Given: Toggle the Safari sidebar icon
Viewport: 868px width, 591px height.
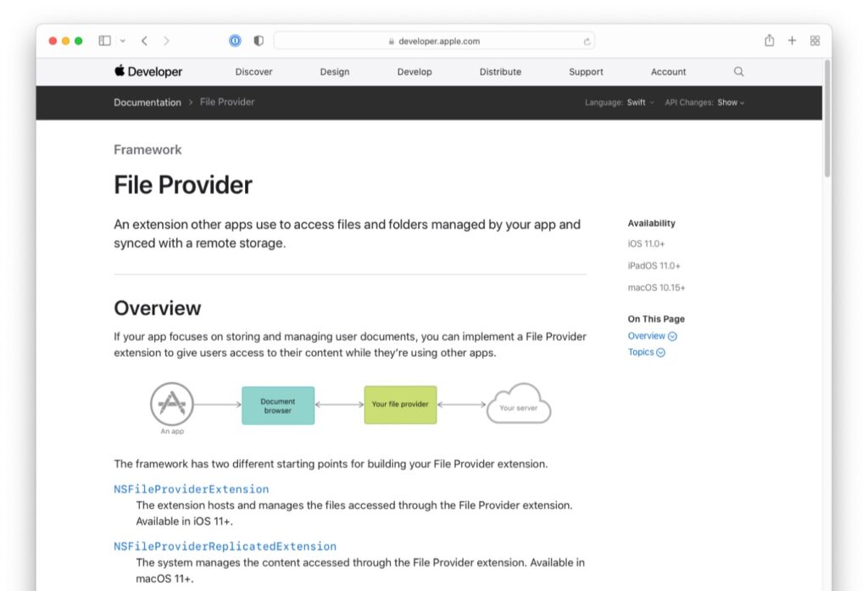Looking at the screenshot, I should tap(103, 40).
